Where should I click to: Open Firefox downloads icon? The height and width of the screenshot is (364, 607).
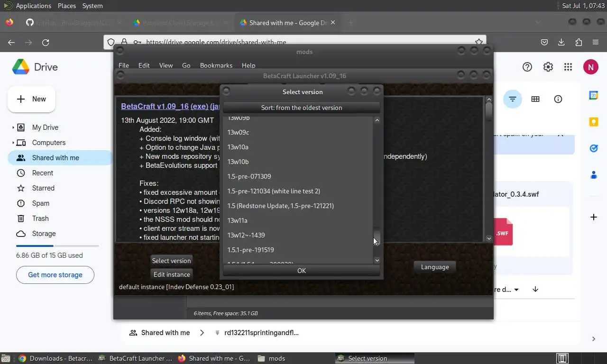(x=561, y=42)
